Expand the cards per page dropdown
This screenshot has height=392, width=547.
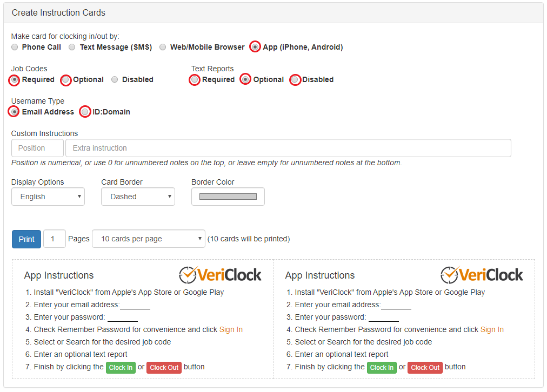tap(148, 239)
